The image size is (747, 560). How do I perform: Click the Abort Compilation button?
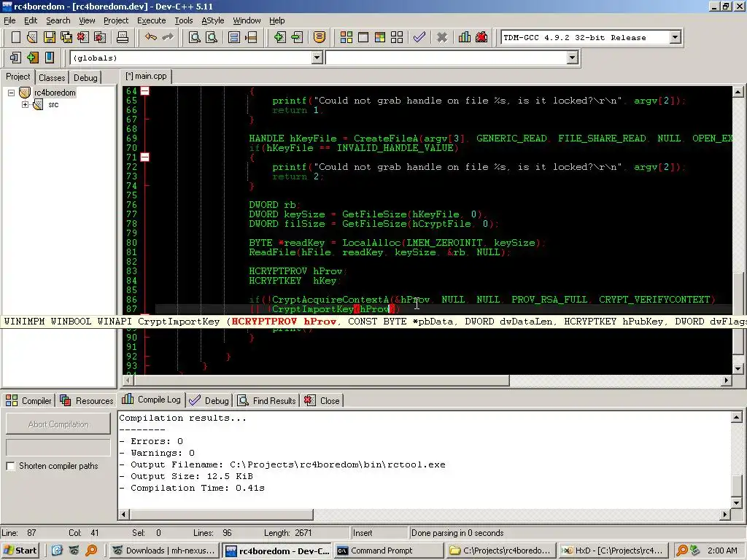[58, 424]
